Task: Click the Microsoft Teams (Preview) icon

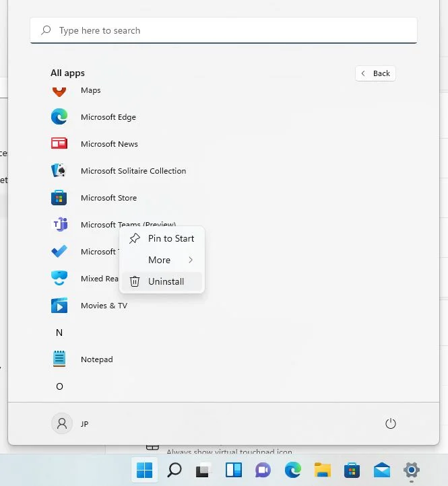Action: tap(59, 224)
